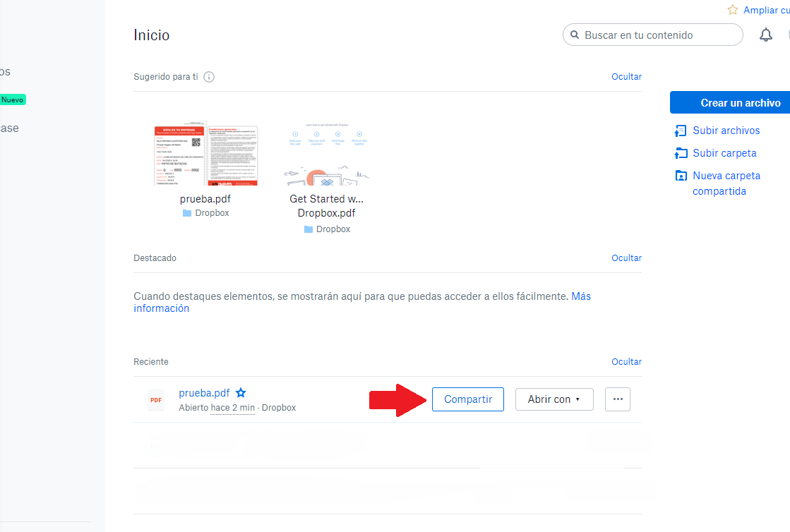
Task: Click the prueba.pdf name under the suggested thumbnail
Action: click(205, 199)
